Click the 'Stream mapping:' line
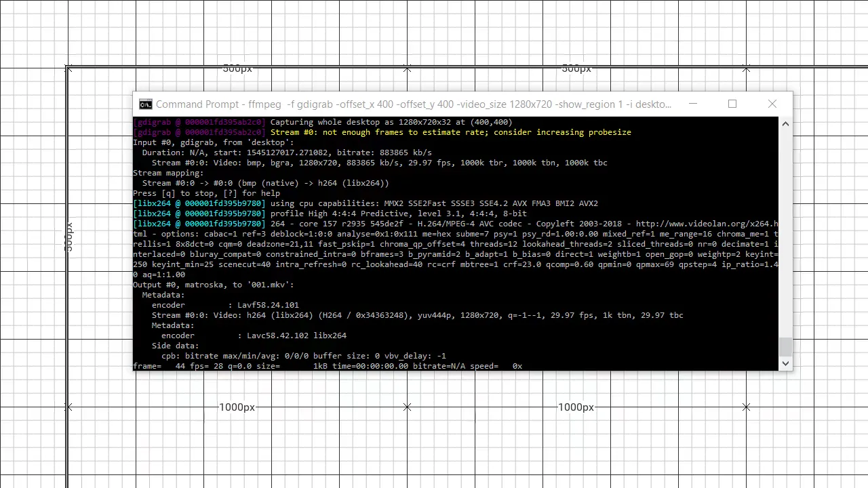868x488 pixels. tap(168, 173)
